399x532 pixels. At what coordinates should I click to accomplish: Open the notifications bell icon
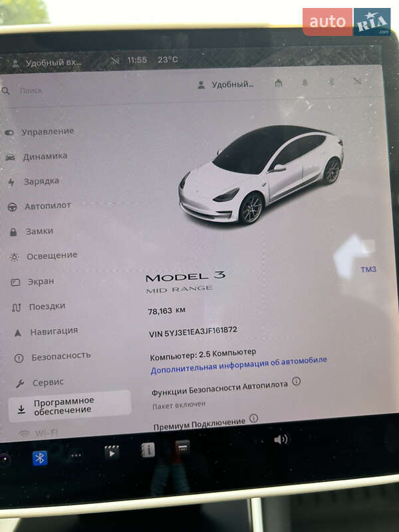coord(305,82)
